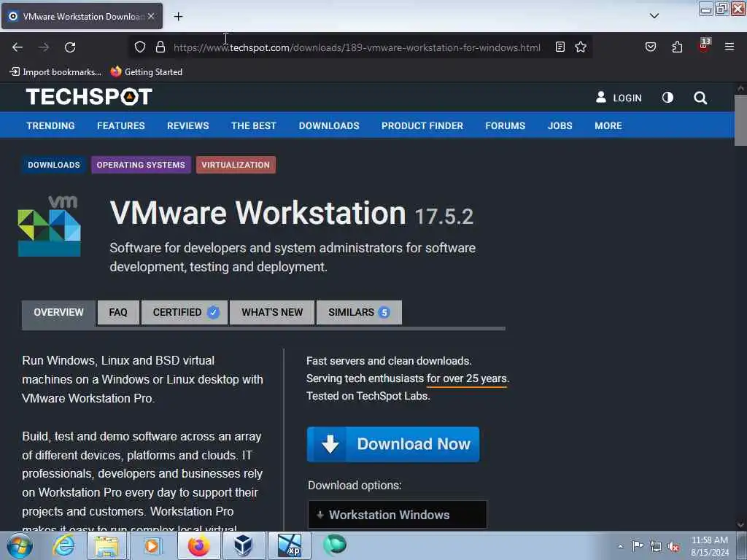Click the 'for over 25 years' link
Screen dimensions: 747x560
point(466,378)
